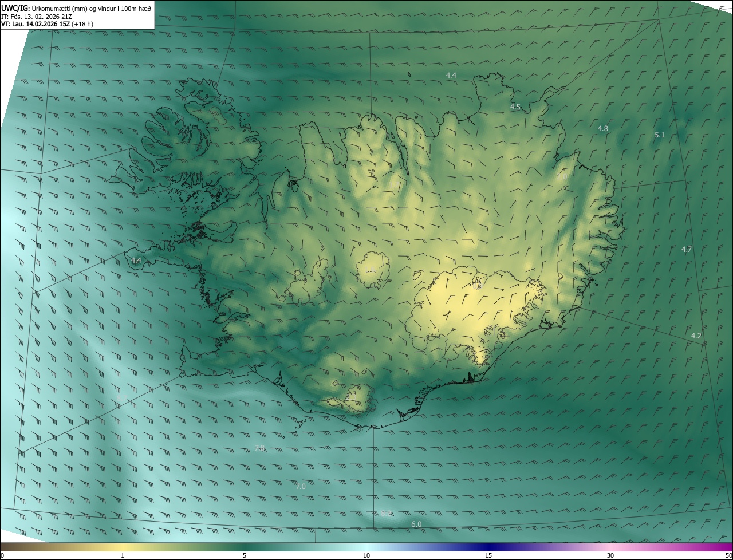
Task: Click the 6.0 value label on the map
Action: coord(416,524)
